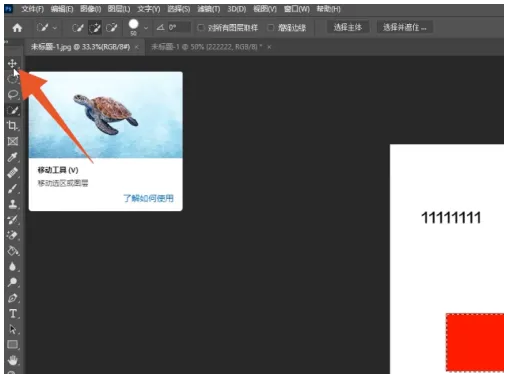Select the Type (T) tool
The image size is (508, 374).
click(x=13, y=314)
